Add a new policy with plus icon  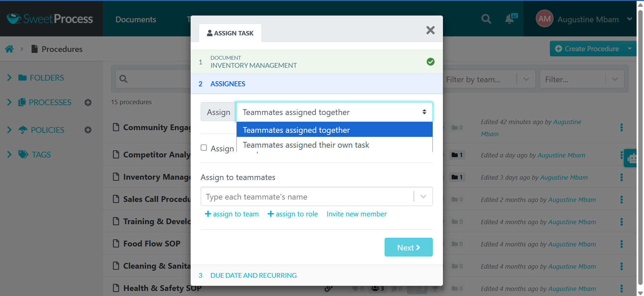[x=88, y=130]
